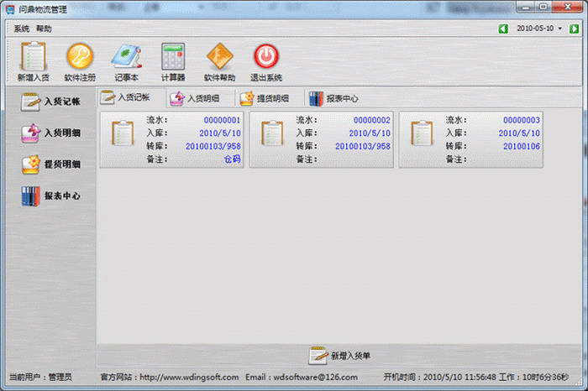
Task: Click clipboard icon of record 00000001
Action: (x=123, y=133)
